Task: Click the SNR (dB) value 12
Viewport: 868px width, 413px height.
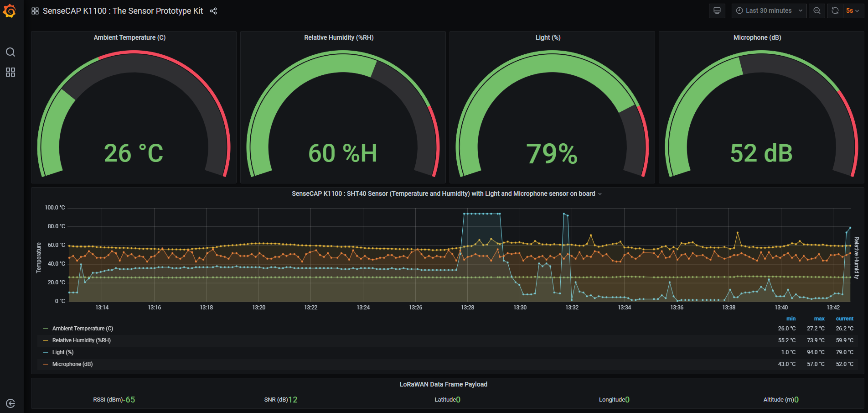Action: (293, 400)
